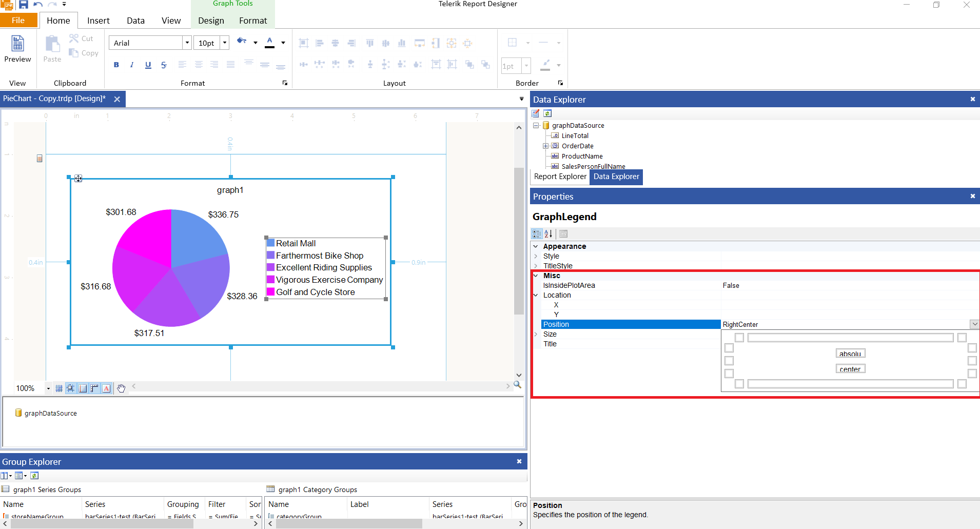Click the Copy button in the Clipboard group
Image resolution: width=980 pixels, height=529 pixels.
point(83,53)
